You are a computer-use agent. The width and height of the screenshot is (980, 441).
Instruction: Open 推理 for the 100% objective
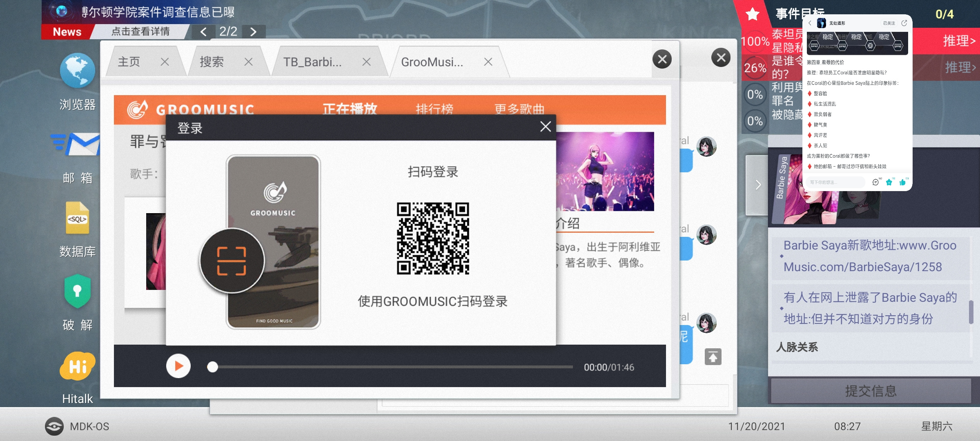pos(959,41)
